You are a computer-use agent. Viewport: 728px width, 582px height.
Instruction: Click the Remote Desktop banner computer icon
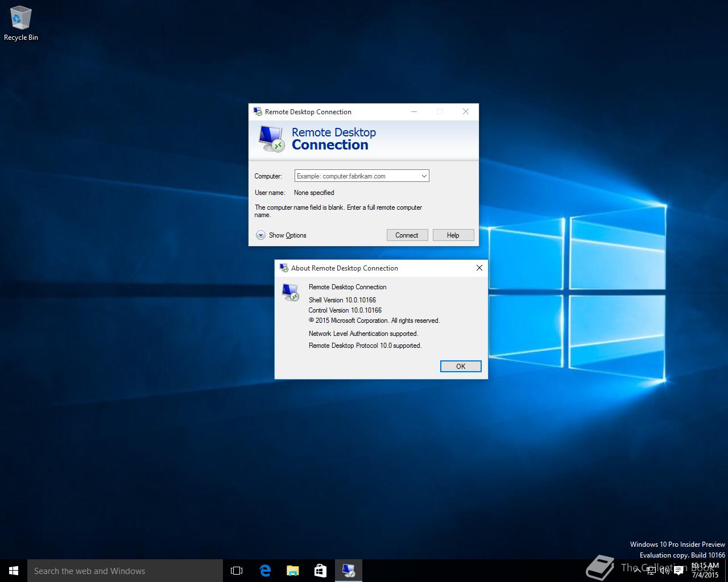point(271,139)
